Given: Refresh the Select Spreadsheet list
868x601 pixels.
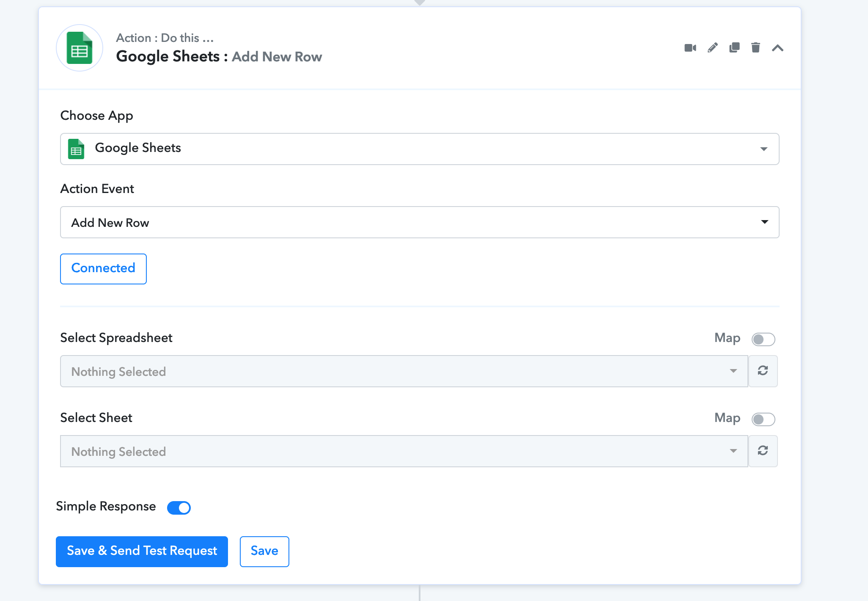Looking at the screenshot, I should click(763, 371).
